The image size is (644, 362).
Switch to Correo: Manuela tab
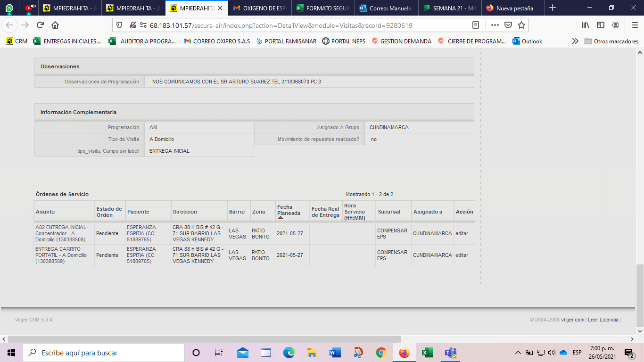coord(386,8)
